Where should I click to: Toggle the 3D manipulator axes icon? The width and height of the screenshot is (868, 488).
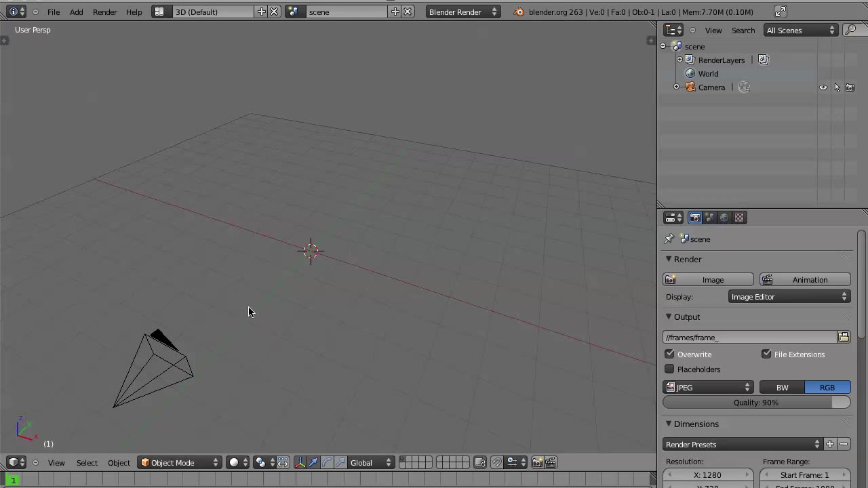300,462
